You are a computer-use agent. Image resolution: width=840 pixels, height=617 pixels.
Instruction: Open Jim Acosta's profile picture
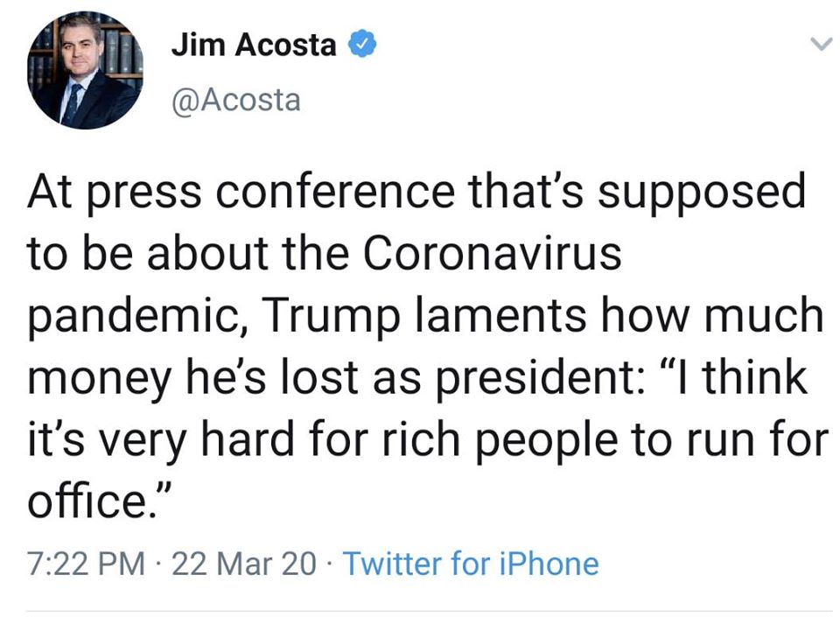click(85, 73)
